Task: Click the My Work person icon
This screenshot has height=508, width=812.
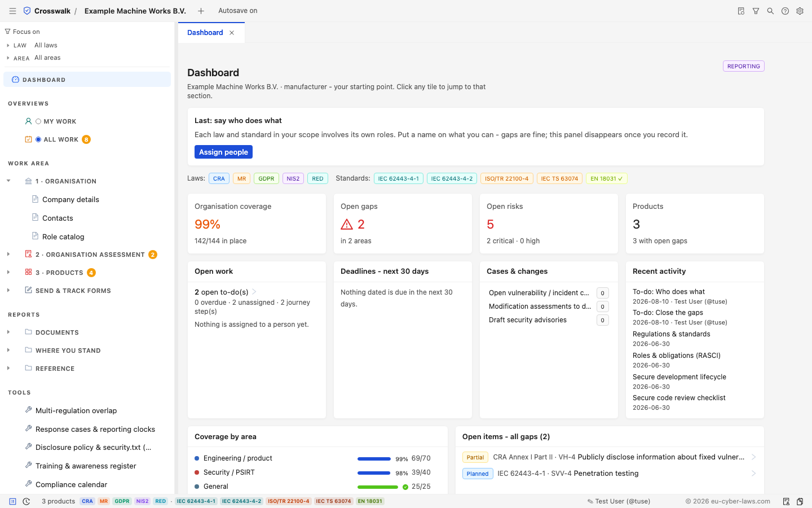Action: pyautogui.click(x=28, y=121)
